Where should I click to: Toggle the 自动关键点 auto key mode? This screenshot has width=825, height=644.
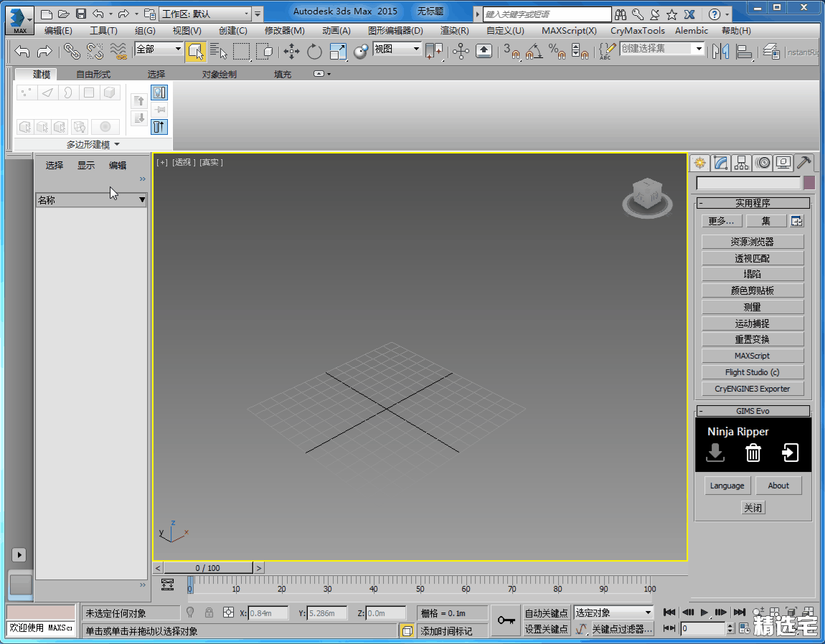point(546,612)
